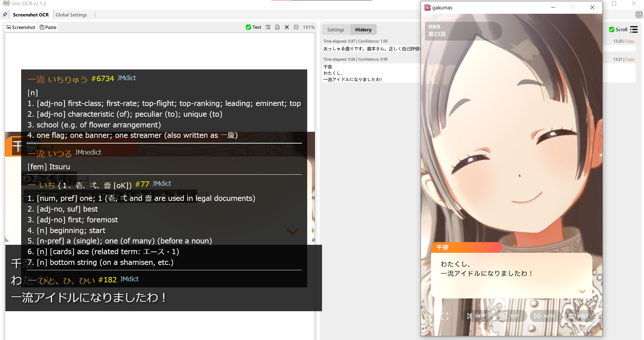Copy the 13:20 OCR result
Screen dimensions: 644x340
click(630, 41)
